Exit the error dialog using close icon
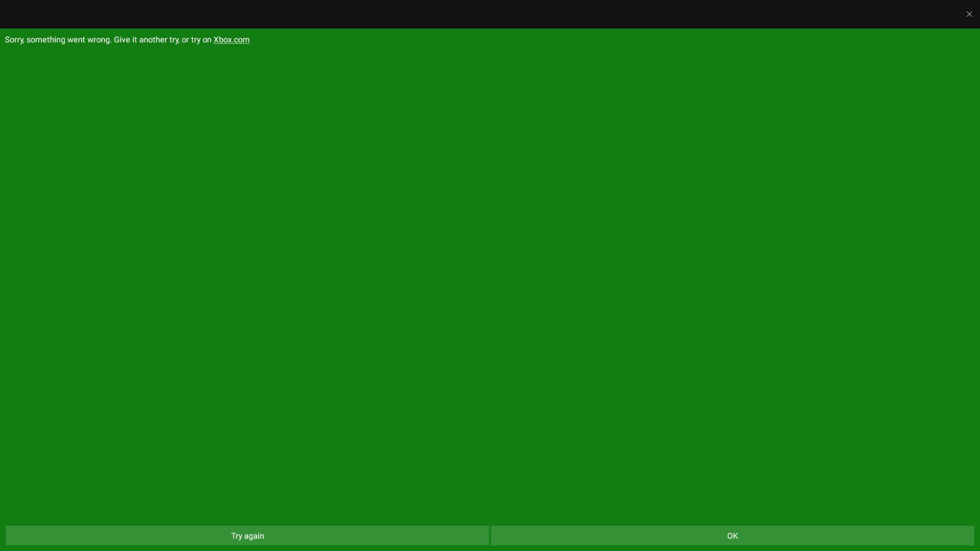The width and height of the screenshot is (980, 551). [969, 14]
